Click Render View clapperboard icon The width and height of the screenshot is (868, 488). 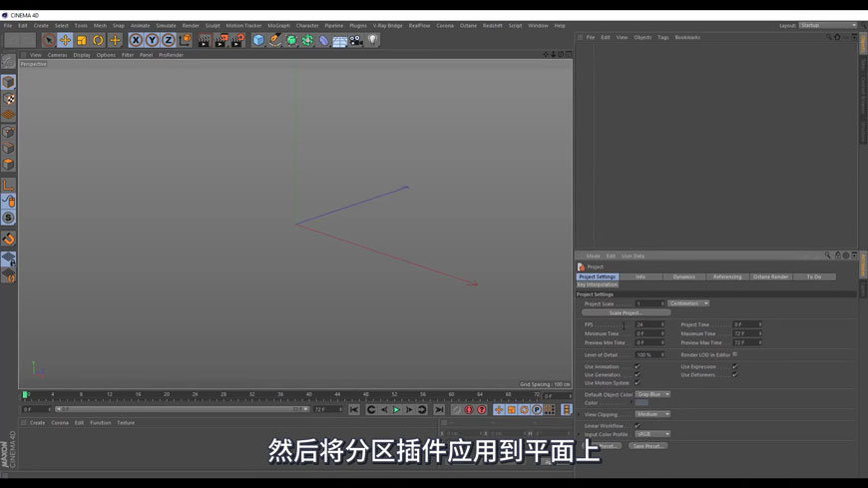point(204,40)
